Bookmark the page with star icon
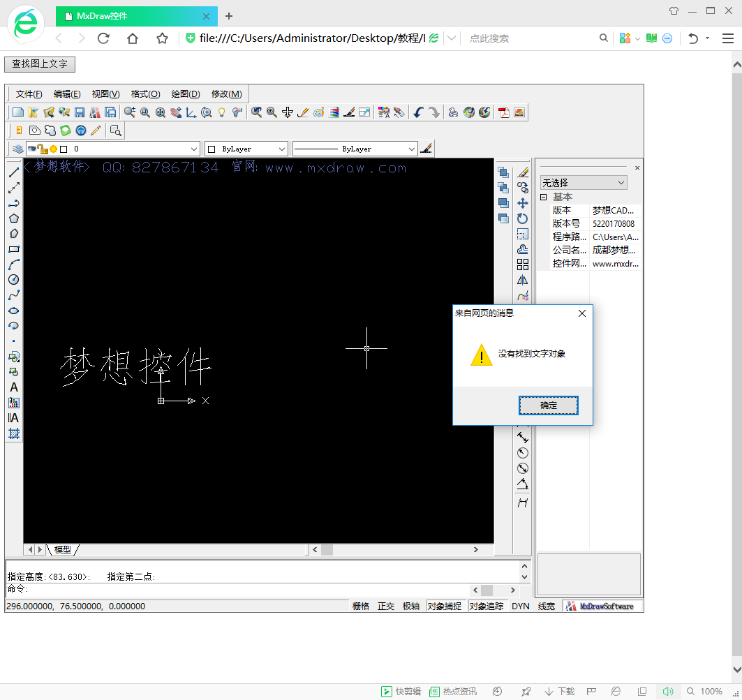This screenshot has width=742, height=700. (163, 38)
